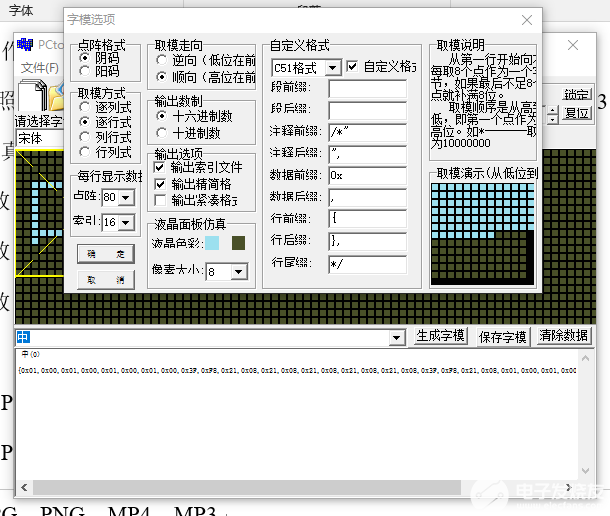The height and width of the screenshot is (516, 610).
Task: Edit the 行尾缀 field
Action: tap(367, 265)
